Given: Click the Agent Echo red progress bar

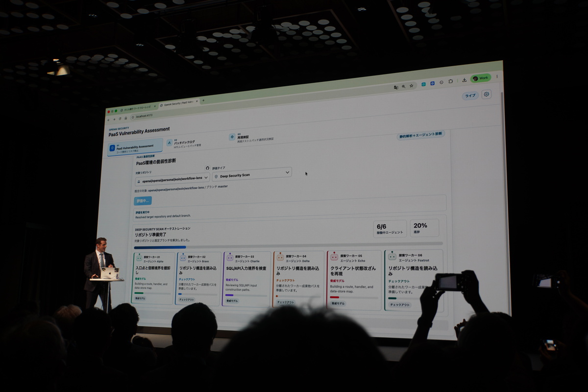Looking at the screenshot, I should click(354, 297).
